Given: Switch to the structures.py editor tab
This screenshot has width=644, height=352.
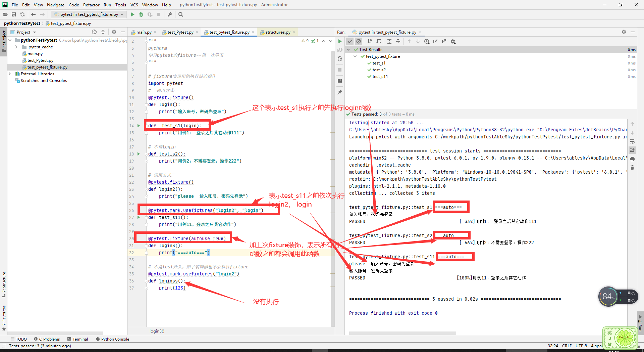Looking at the screenshot, I should point(278,32).
